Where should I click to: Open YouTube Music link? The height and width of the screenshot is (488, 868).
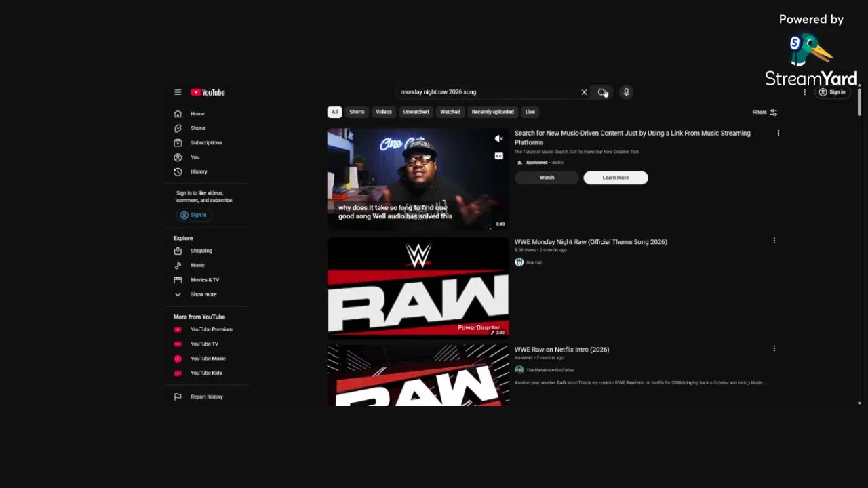point(208,359)
